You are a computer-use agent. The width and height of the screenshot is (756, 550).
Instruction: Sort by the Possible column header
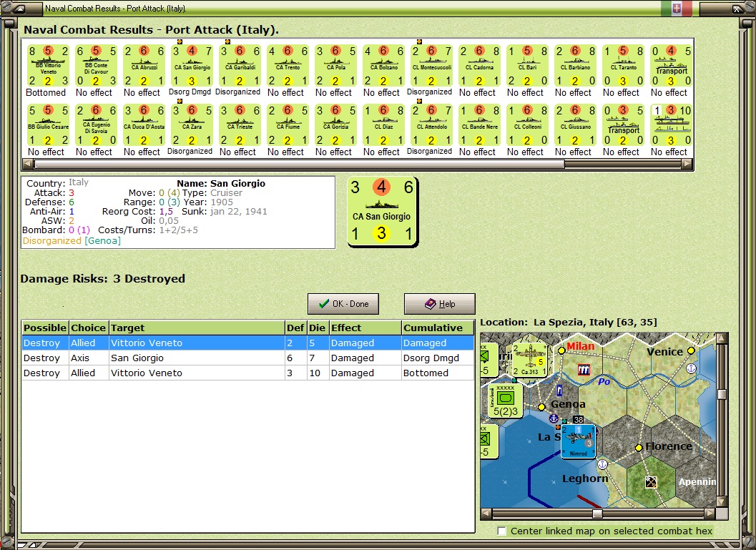point(45,328)
